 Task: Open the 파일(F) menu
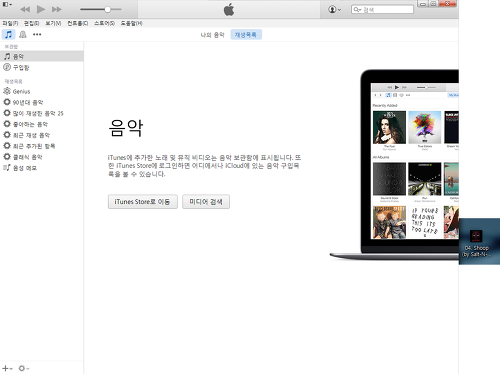[x=10, y=23]
